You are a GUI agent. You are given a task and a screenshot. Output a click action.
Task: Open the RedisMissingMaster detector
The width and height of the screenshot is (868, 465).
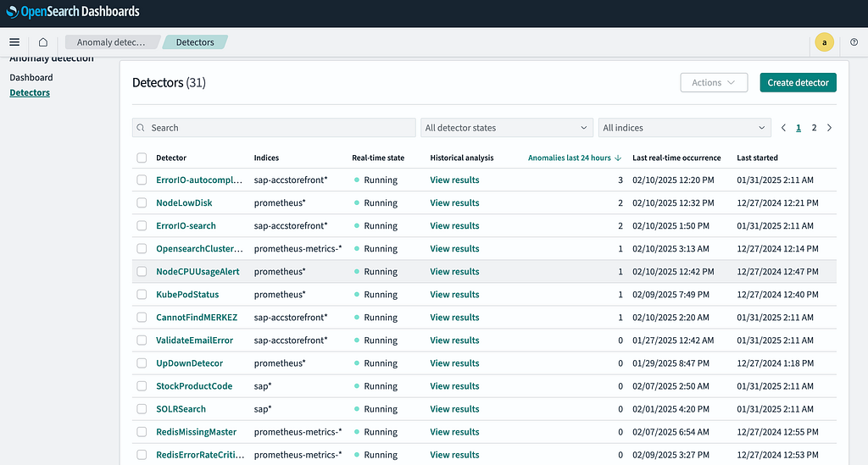[196, 432]
